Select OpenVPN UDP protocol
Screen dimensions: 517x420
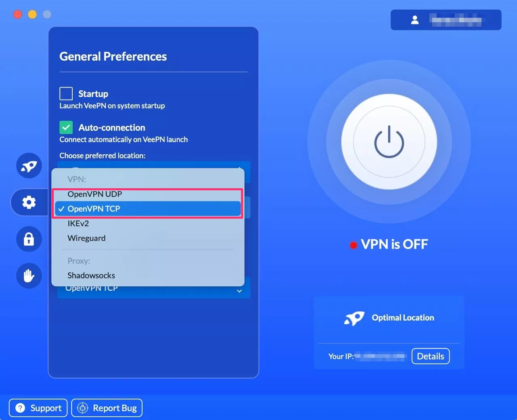point(148,194)
